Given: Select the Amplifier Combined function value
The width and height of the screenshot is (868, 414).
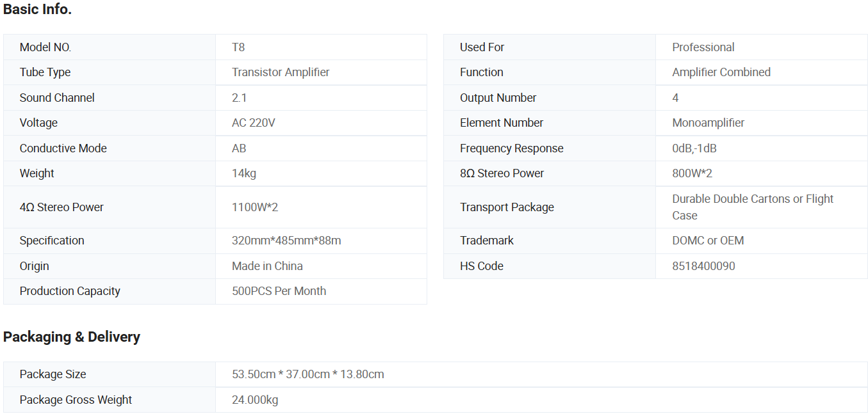Looking at the screenshot, I should pos(721,72).
